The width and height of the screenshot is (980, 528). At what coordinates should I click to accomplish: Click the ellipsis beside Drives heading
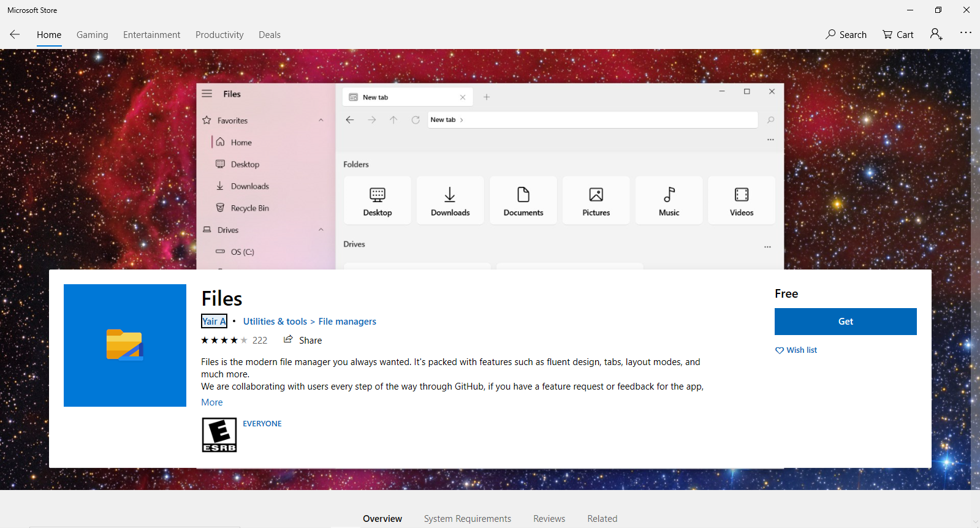(x=767, y=247)
